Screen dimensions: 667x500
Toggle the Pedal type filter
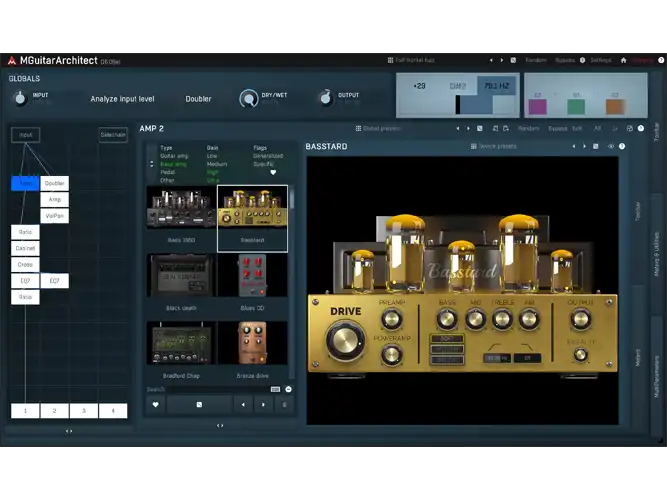(168, 172)
